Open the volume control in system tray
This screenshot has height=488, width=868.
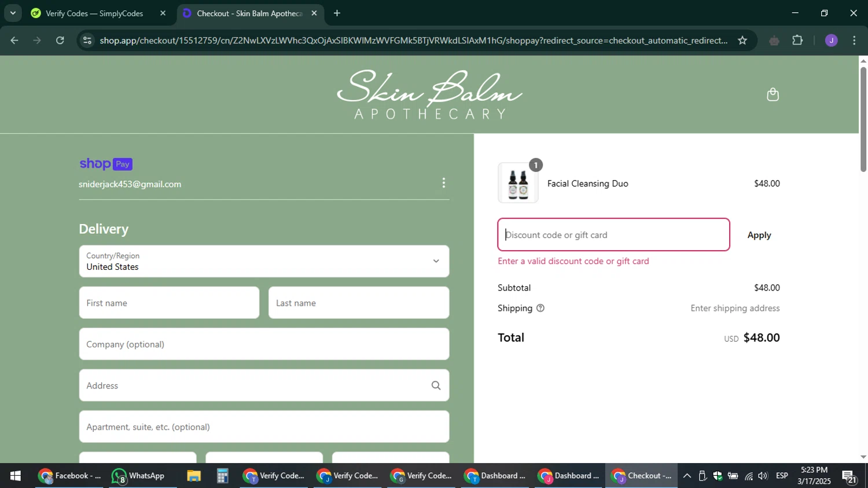763,476
